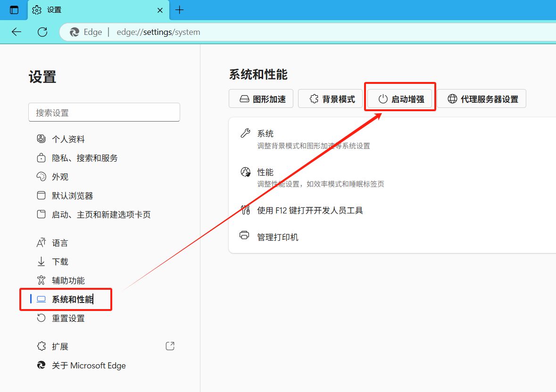
Task: Click the browser icon beside 默认浏览器
Action: coord(41,195)
